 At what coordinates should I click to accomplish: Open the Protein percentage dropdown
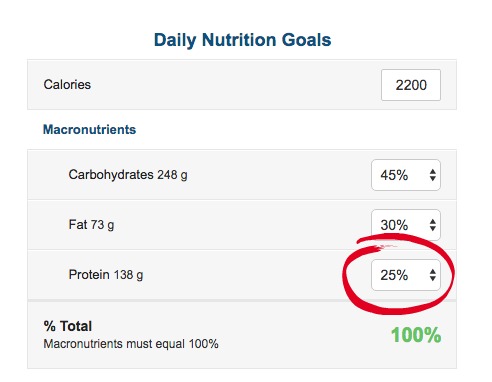click(x=406, y=275)
